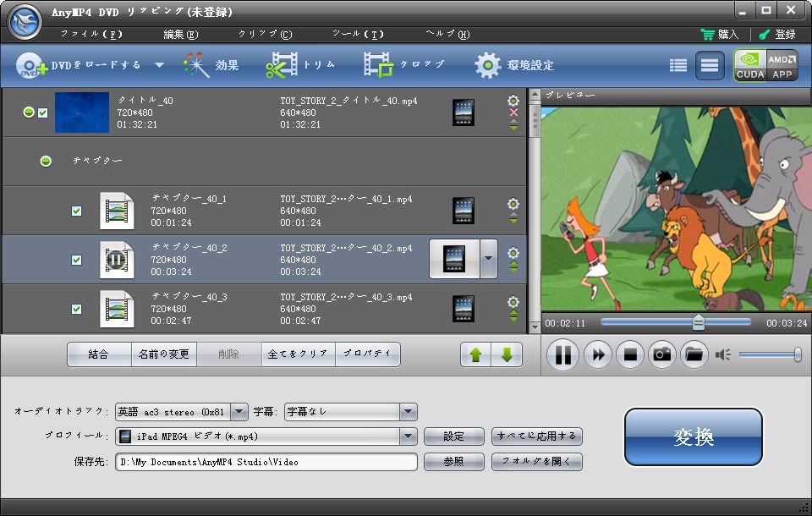Open settings gear for チャプター_40_1
Image resolution: width=812 pixels, height=516 pixels.
513,203
